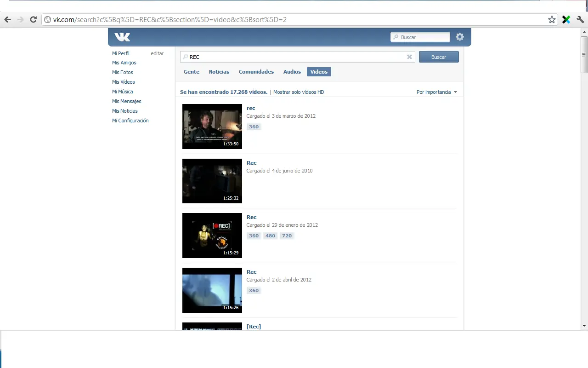The width and height of the screenshot is (588, 368).
Task: Click the address bar URL
Action: click(x=170, y=20)
